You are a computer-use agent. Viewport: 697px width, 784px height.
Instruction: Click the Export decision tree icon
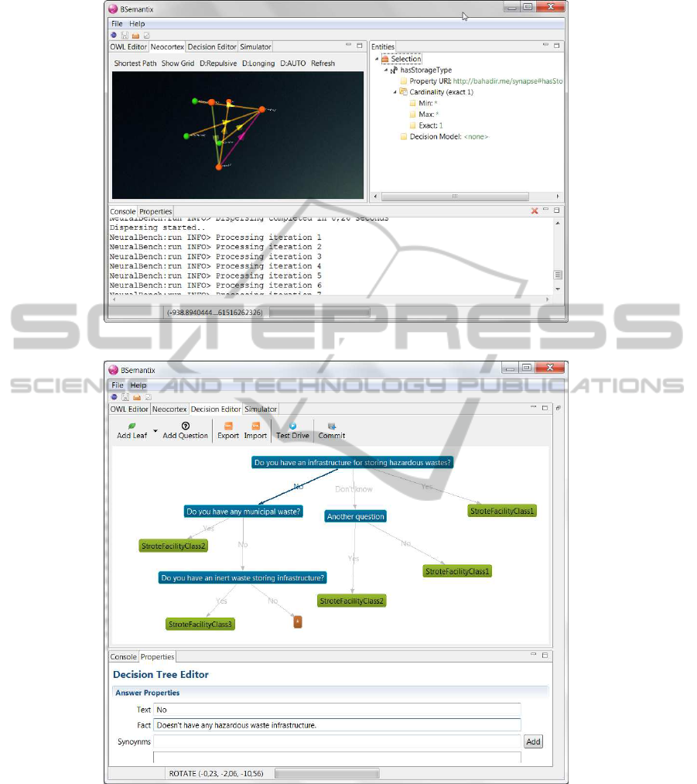(228, 426)
